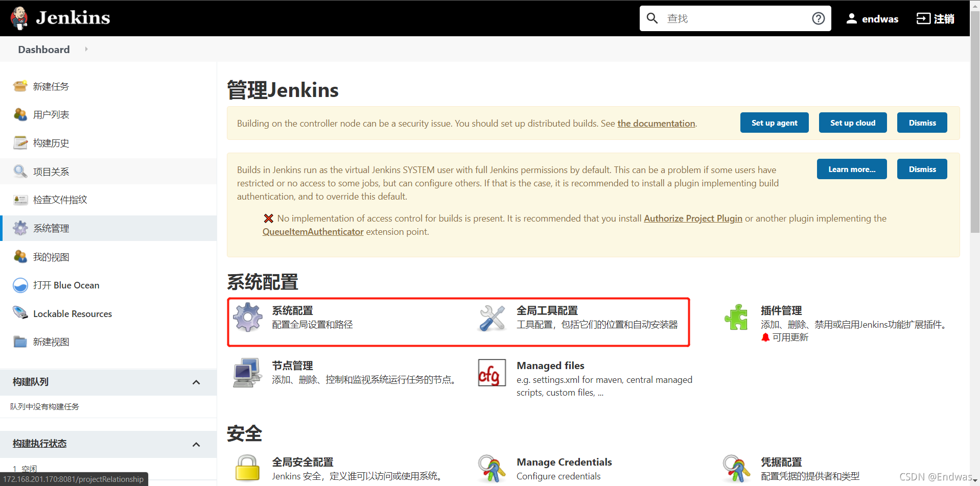Click the Manage Credentials keys icon
The width and height of the screenshot is (980, 486).
492,469
